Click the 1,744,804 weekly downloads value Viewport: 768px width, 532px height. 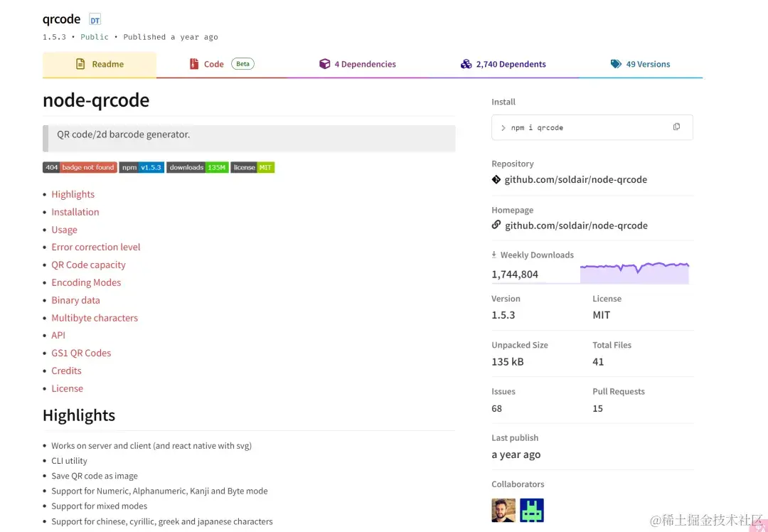(x=515, y=275)
